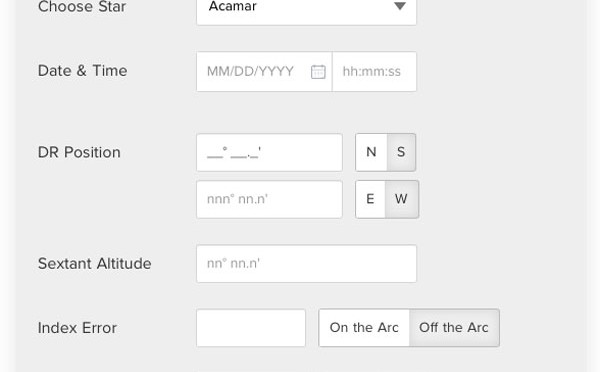Click the Date & Time label
600x372 pixels.
82,71
